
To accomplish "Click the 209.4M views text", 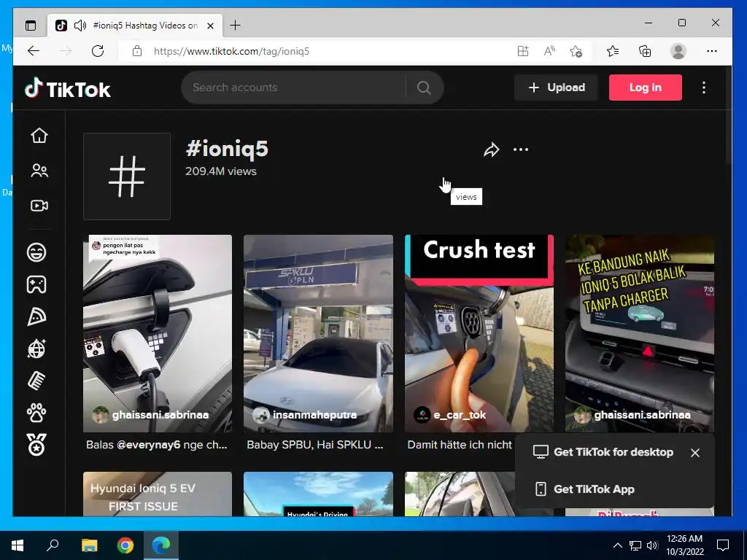I will click(x=220, y=171).
